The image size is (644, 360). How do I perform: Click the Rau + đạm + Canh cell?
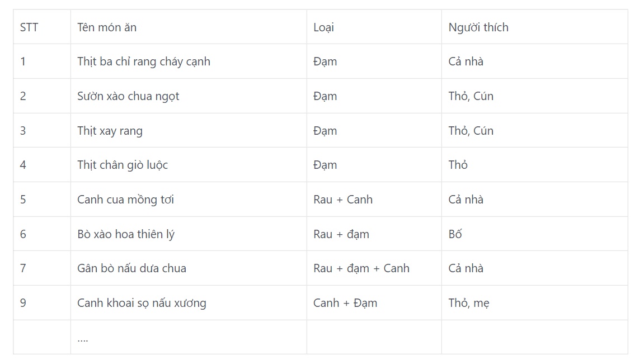point(374,268)
